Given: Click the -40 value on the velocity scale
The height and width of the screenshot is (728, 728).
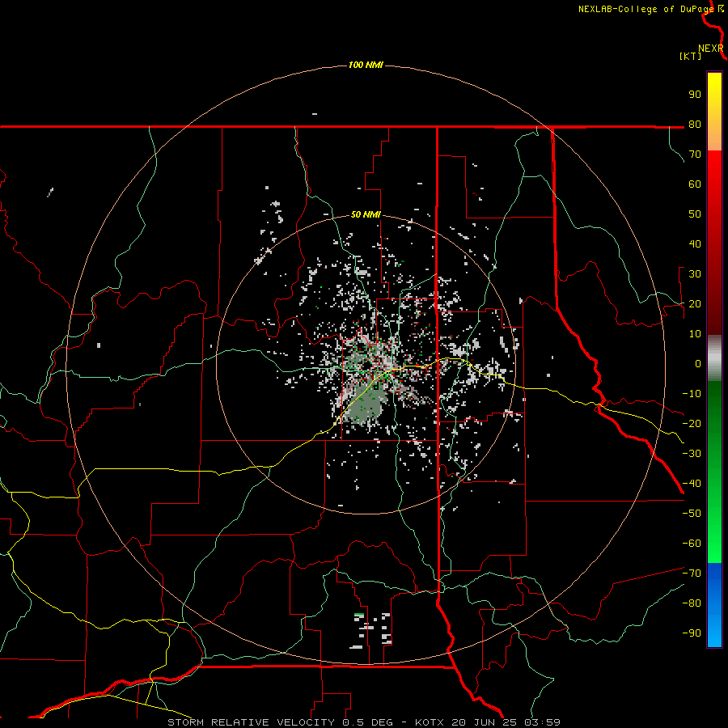Looking at the screenshot, I should pyautogui.click(x=692, y=484).
